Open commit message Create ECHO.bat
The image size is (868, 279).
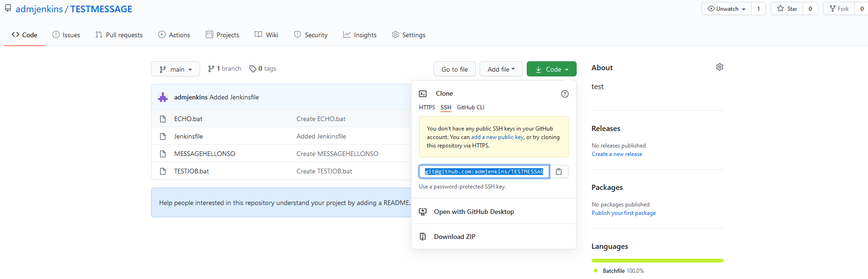(321, 119)
